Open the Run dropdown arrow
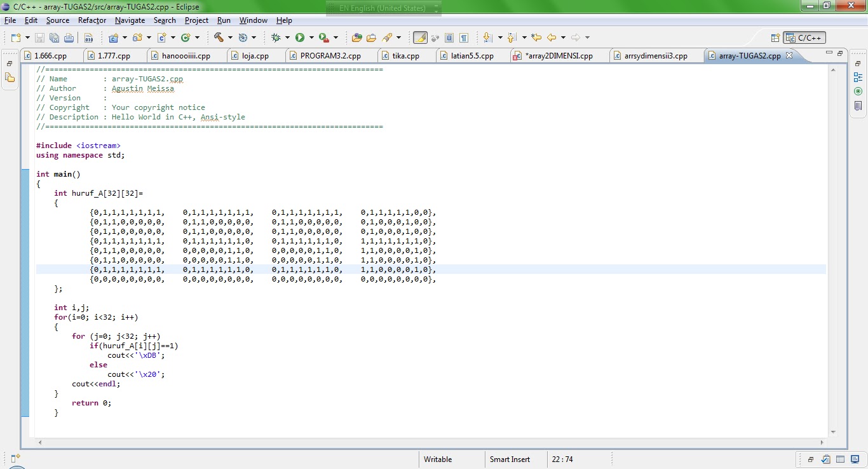The width and height of the screenshot is (868, 469). coord(311,37)
